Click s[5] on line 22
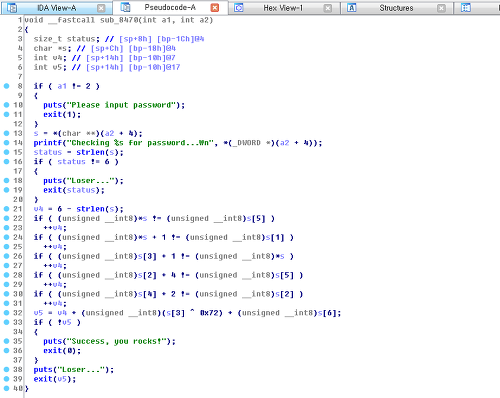This screenshot has width=500, height=398. [256, 218]
